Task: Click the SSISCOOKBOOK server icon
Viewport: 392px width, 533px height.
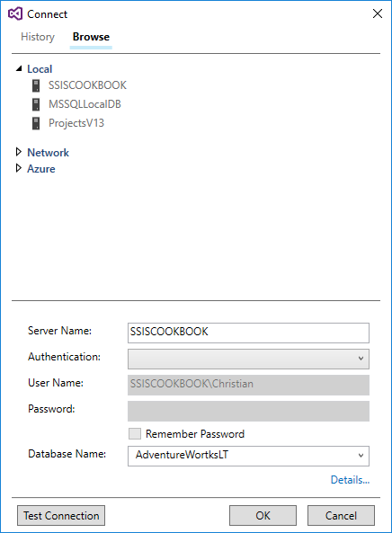Action: [36, 85]
